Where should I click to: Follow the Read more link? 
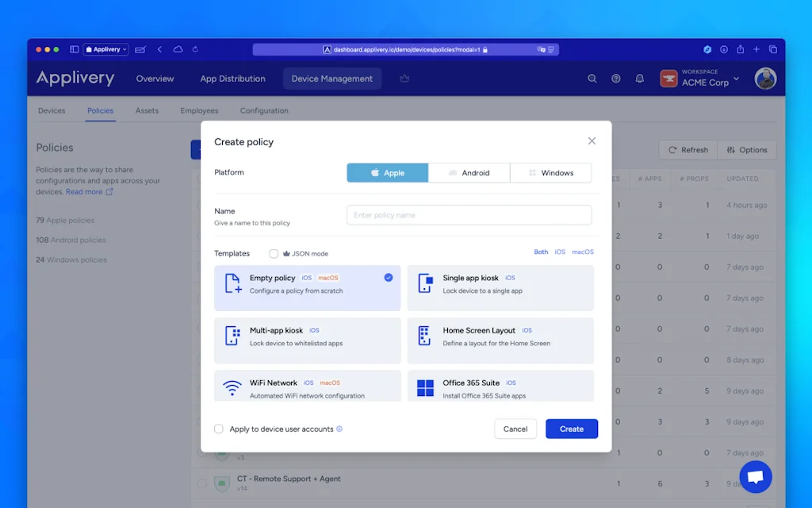[85, 192]
